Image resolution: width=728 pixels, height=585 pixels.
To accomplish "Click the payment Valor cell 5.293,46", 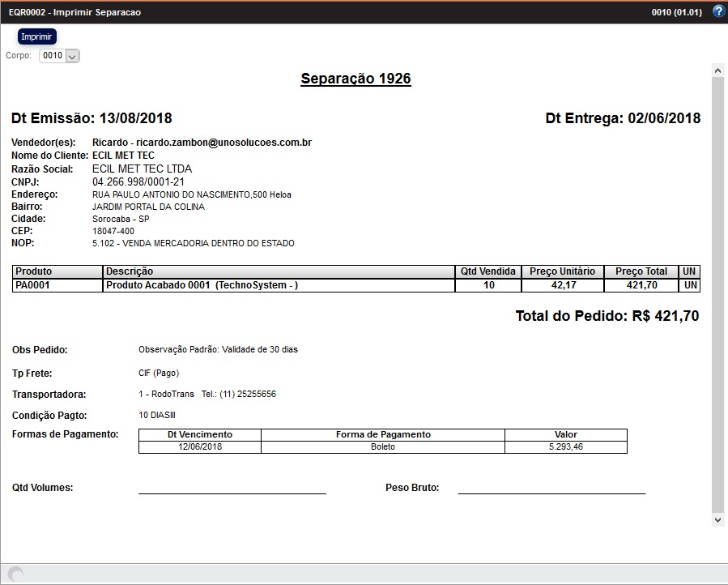I will pos(565,446).
